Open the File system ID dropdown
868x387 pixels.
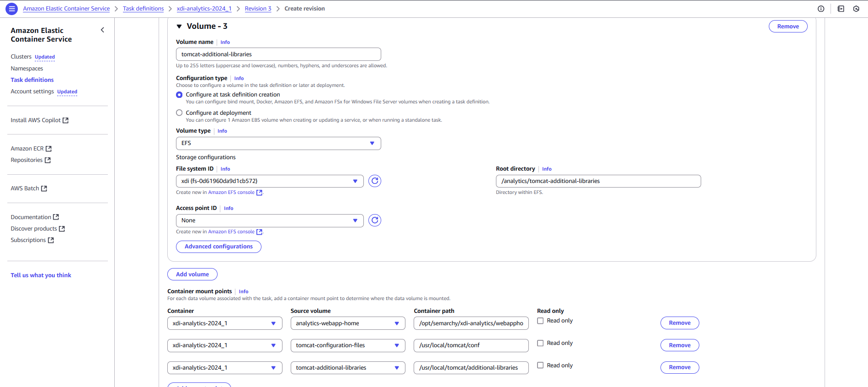point(270,181)
